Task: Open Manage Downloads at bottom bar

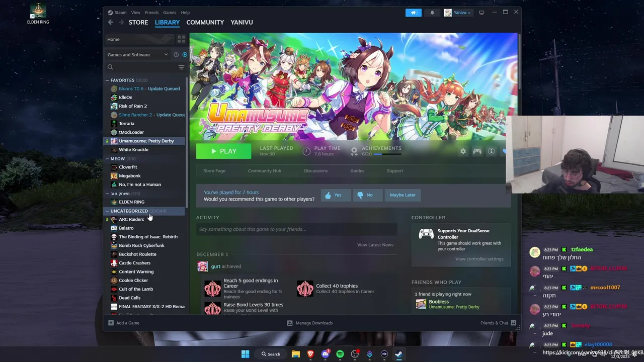Action: [309, 323]
